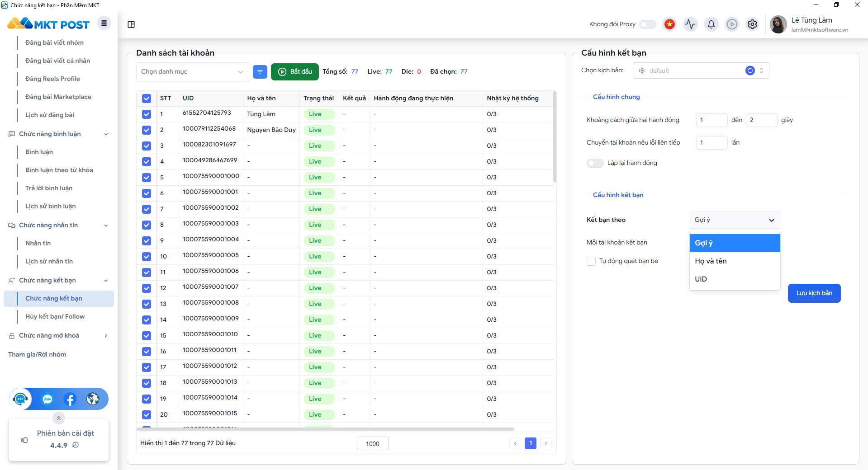868x470 pixels.
Task: Expand the bottom panel double-chevron icon
Action: coord(58,418)
